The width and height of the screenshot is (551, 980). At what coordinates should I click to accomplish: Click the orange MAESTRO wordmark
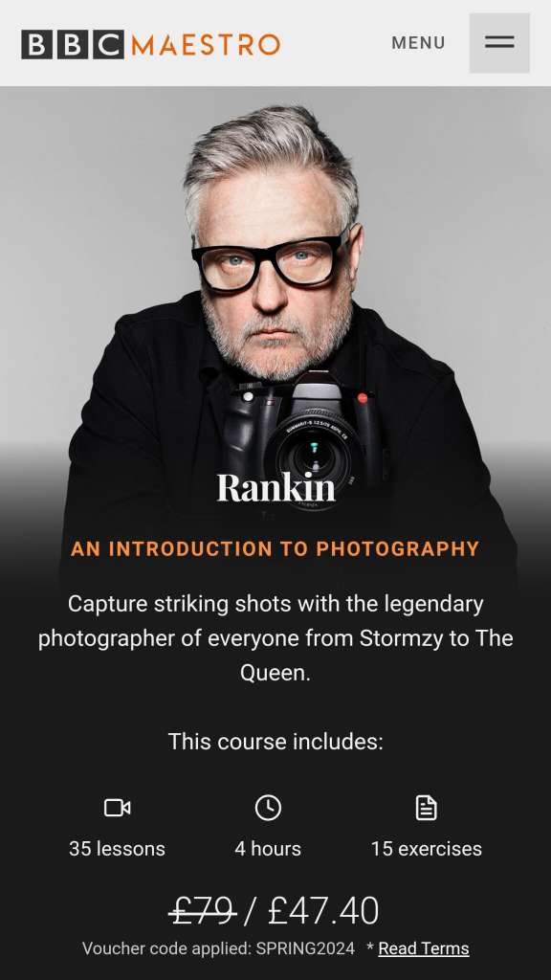206,44
